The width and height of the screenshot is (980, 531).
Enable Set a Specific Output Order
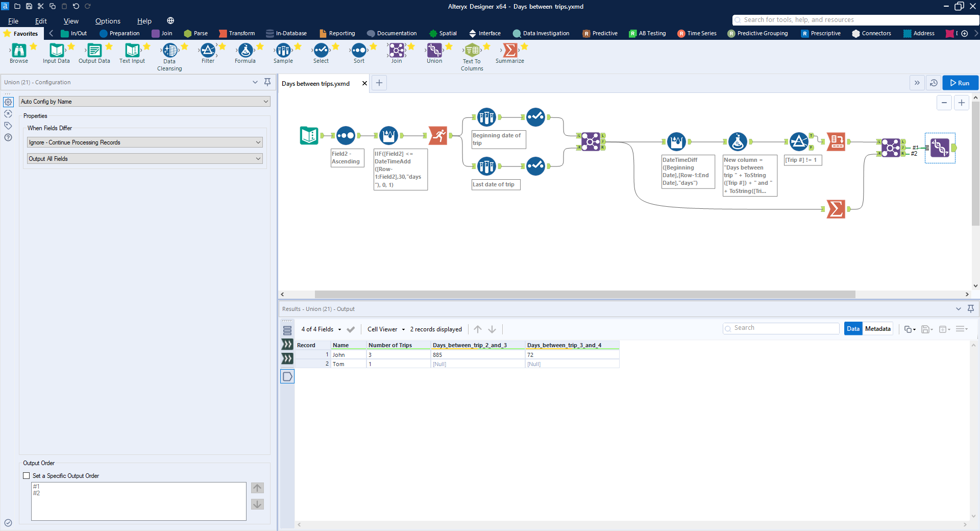27,476
